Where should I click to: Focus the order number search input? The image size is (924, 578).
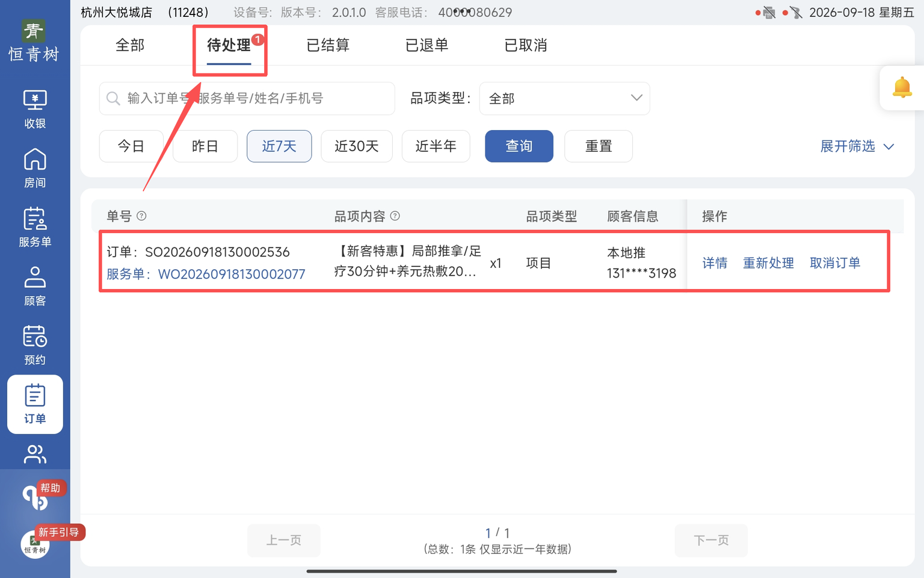tap(247, 99)
